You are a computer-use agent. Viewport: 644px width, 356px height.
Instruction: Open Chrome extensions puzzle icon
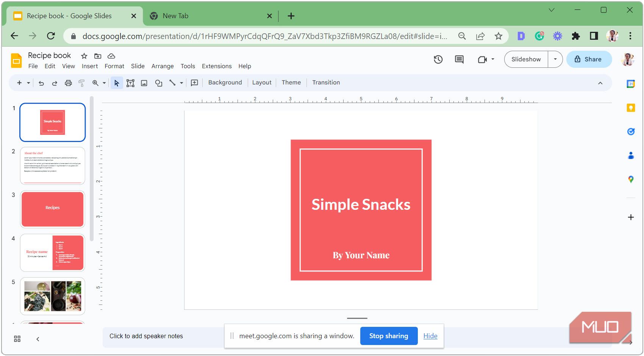tap(576, 36)
